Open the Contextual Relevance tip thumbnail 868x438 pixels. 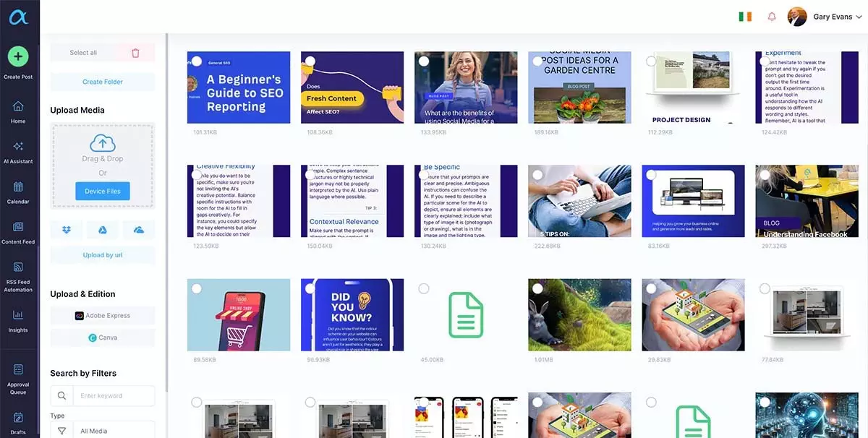tap(352, 201)
